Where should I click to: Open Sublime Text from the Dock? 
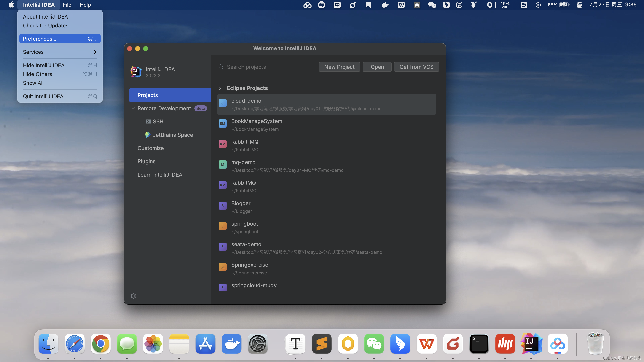point(322,344)
